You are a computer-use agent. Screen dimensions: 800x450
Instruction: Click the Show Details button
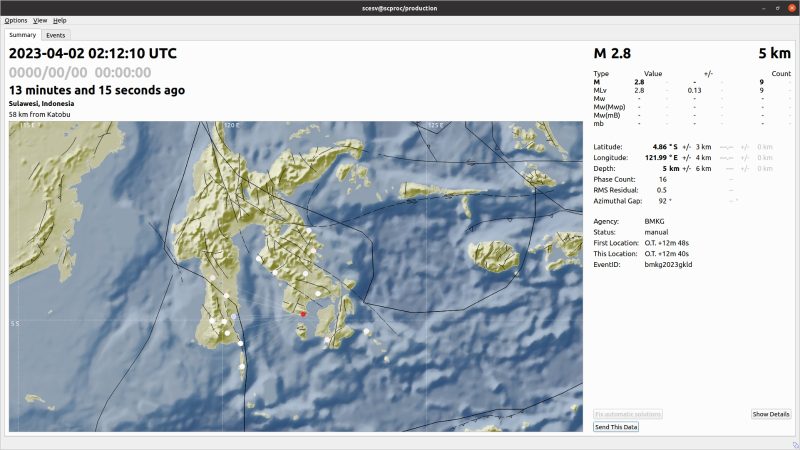771,414
